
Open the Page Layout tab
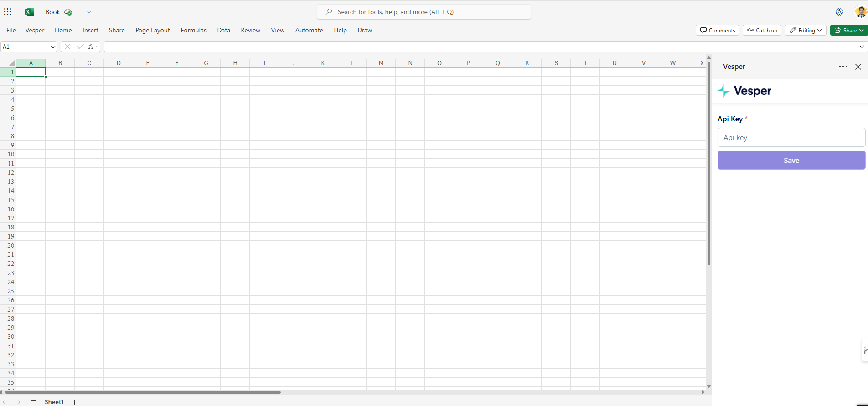click(x=153, y=30)
